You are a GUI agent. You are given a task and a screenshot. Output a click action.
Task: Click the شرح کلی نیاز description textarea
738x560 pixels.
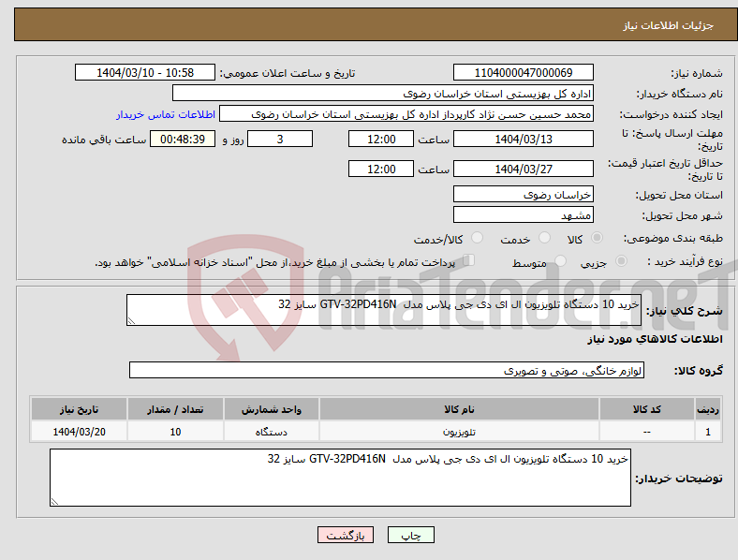point(384,310)
